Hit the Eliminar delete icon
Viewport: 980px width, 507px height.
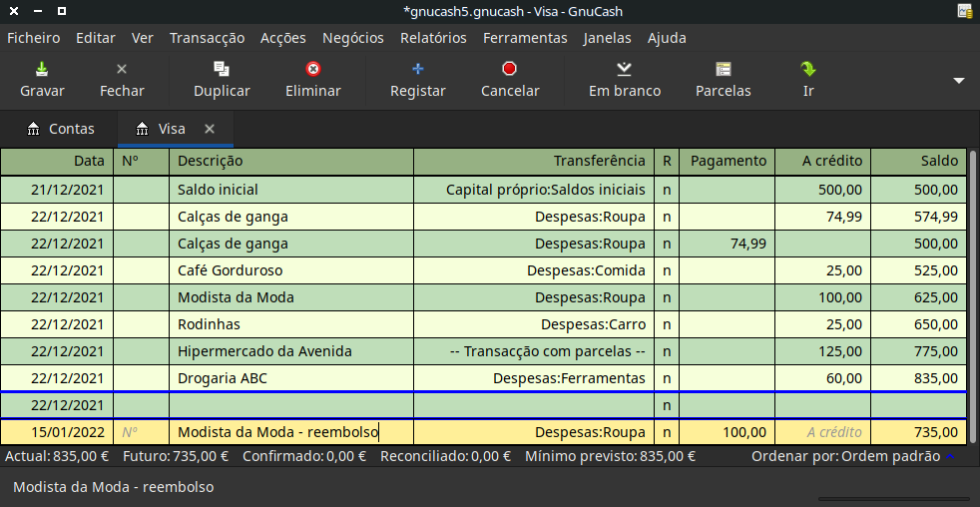pos(313,69)
